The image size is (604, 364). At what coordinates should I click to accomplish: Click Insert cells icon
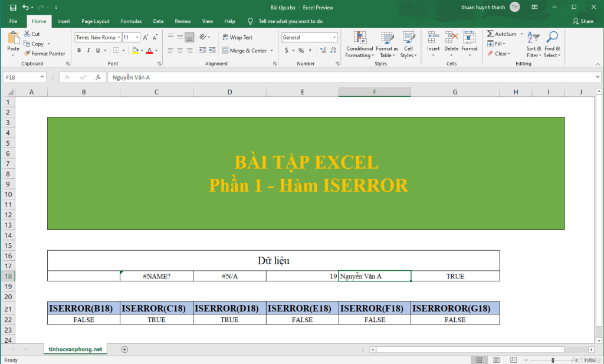(x=434, y=37)
